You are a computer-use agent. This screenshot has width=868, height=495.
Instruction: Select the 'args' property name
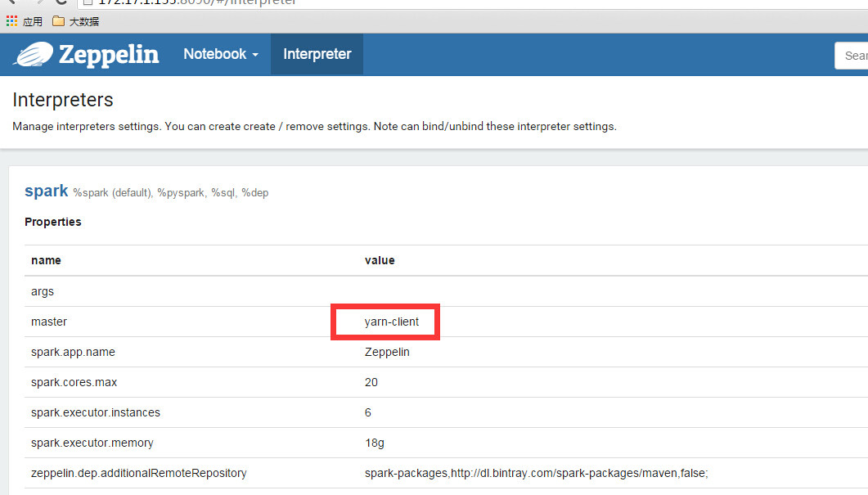[x=43, y=291]
